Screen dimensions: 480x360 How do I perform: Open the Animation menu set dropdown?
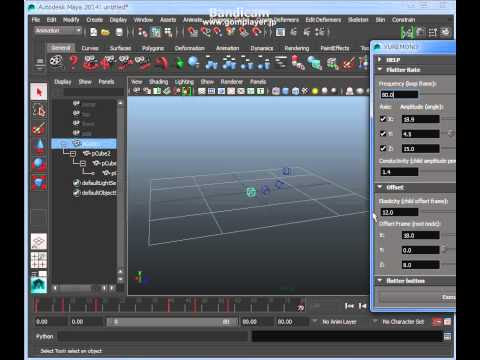click(58, 31)
